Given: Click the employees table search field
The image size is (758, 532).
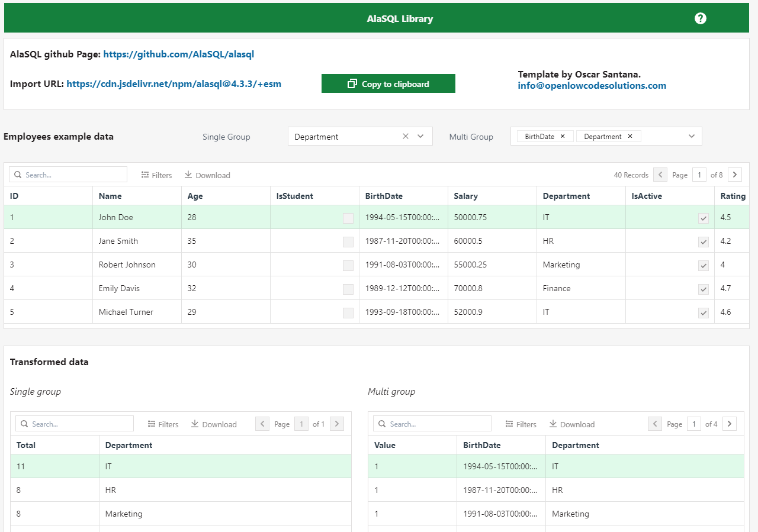Looking at the screenshot, I should pos(68,175).
